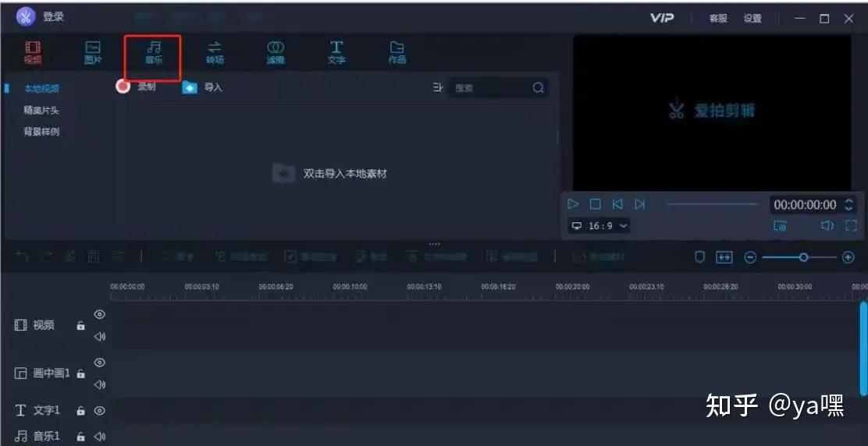Switch to the 图片 tab

(93, 53)
